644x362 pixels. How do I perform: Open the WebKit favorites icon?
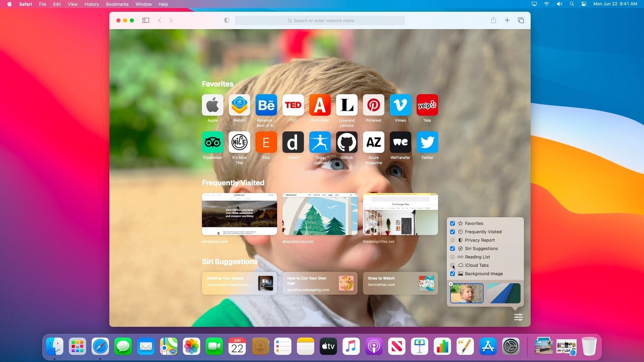[239, 105]
